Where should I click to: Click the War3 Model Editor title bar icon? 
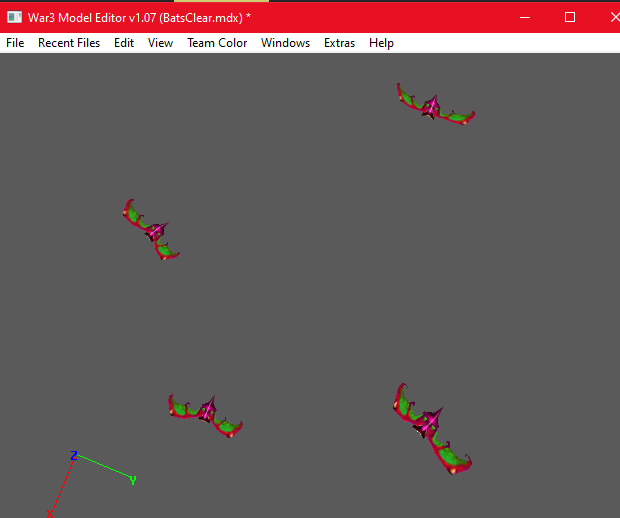(15, 17)
